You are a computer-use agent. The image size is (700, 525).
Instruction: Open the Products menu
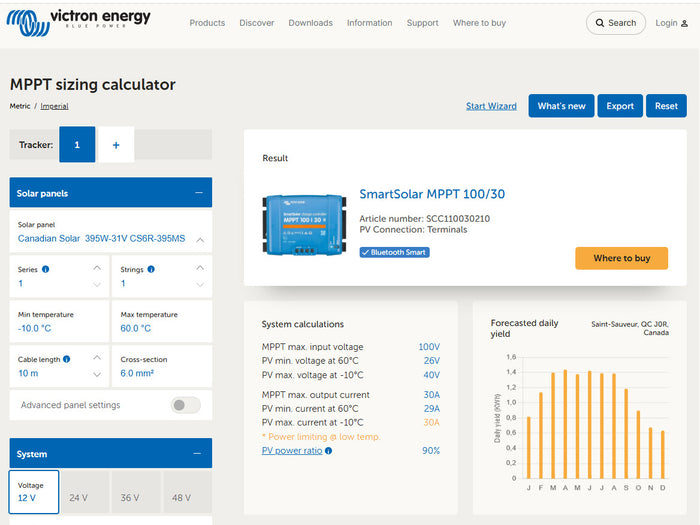pos(207,23)
